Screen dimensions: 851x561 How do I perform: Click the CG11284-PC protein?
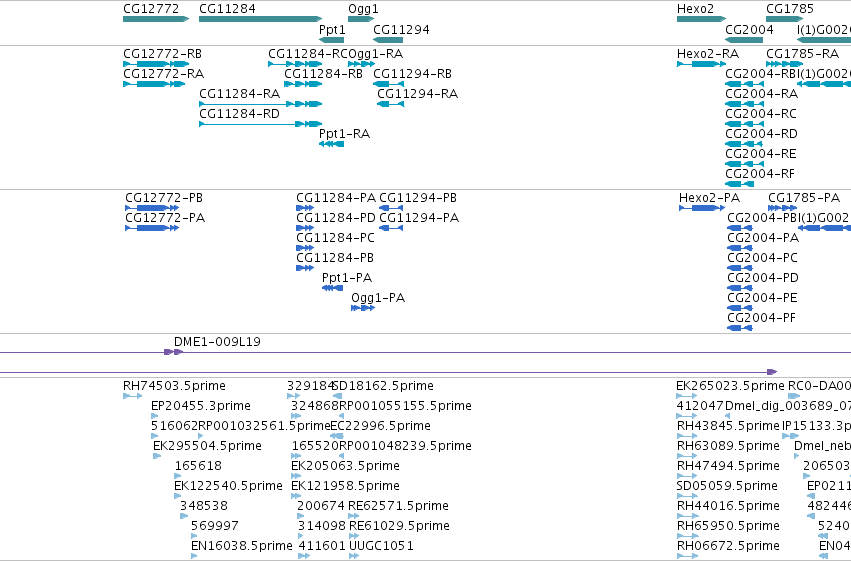point(305,248)
